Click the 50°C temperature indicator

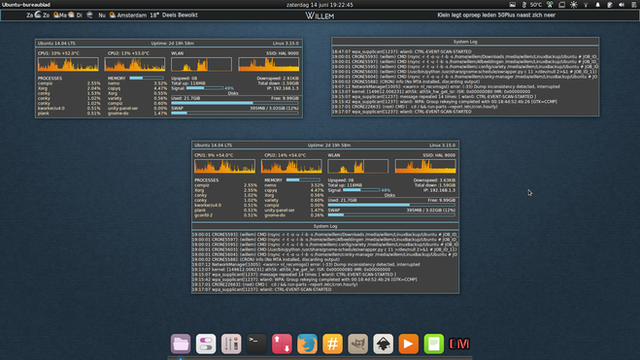(x=532, y=5)
